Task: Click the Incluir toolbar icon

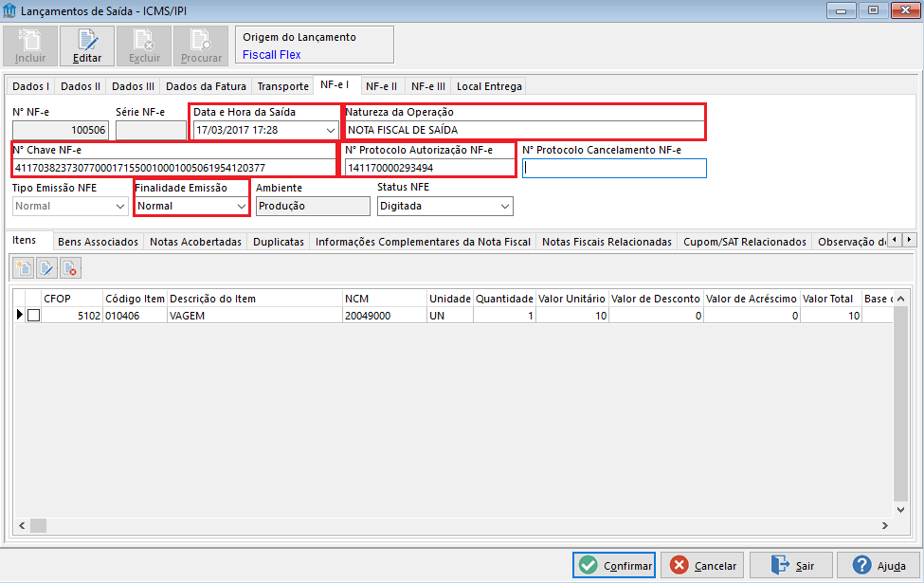Action: point(30,46)
